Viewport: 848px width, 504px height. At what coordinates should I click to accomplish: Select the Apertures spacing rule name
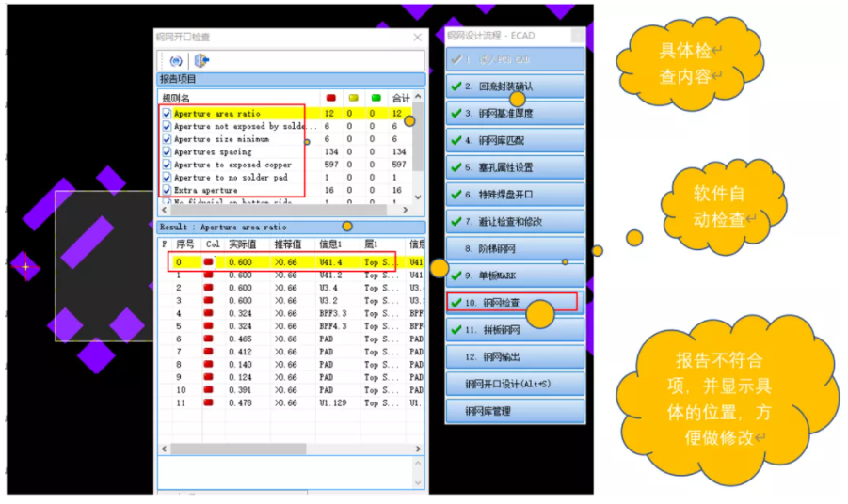pos(213,152)
